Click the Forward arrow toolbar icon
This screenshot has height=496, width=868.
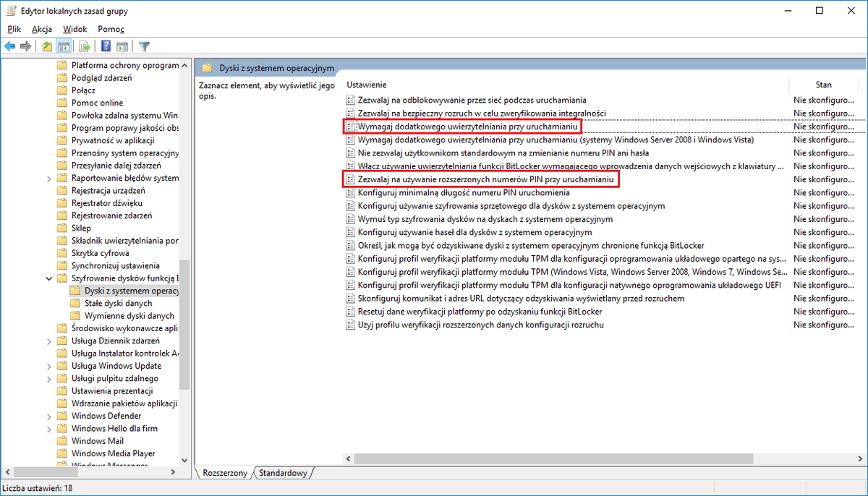pyautogui.click(x=26, y=46)
